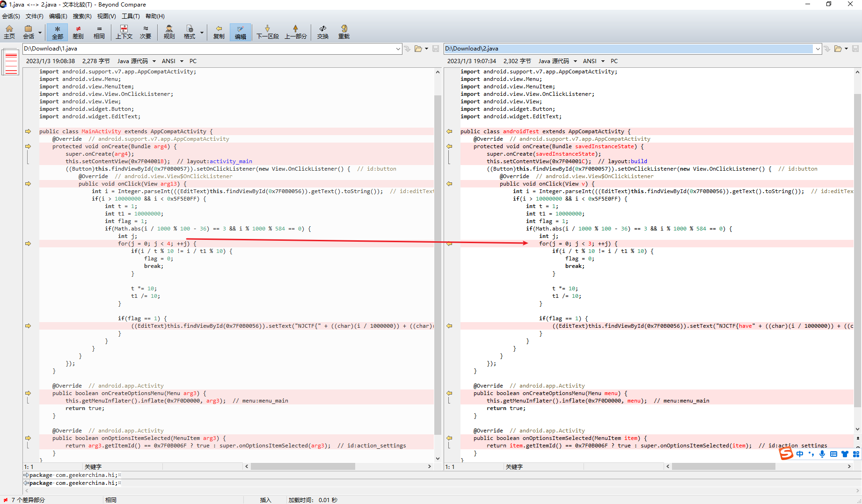
Task: Copy right for-loop j<3 line left
Action: point(449,244)
